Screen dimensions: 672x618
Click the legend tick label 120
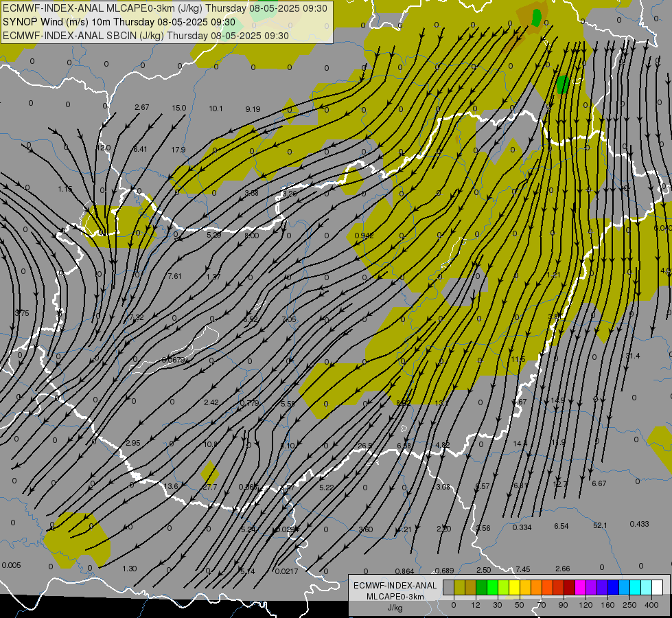[586, 605]
